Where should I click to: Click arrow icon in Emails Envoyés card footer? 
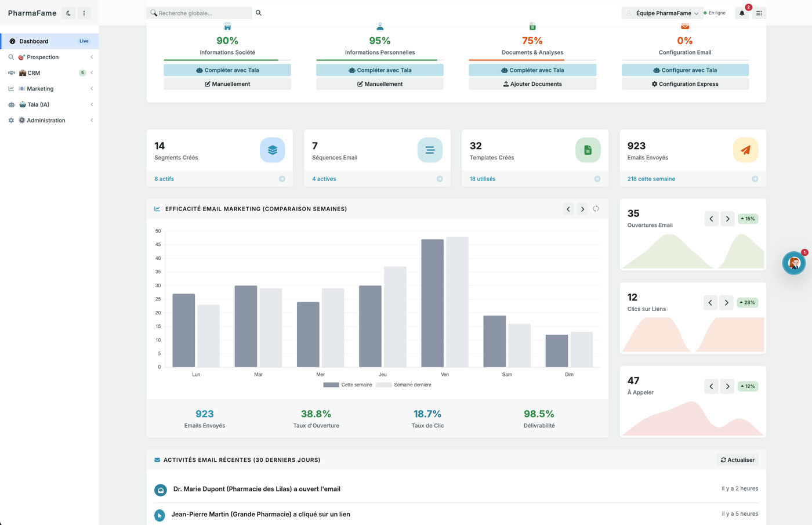pos(755,179)
